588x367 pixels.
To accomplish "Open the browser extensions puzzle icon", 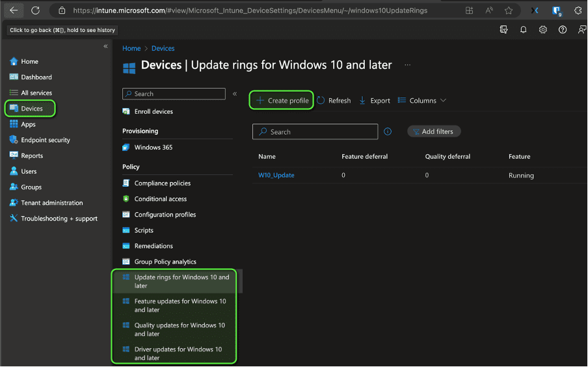I will [578, 10].
